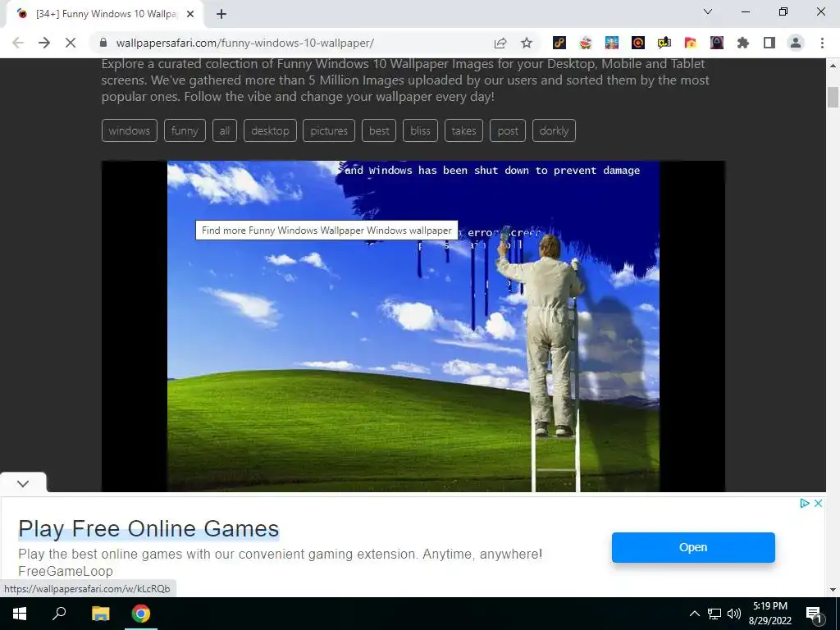This screenshot has width=840, height=630.
Task: Select the 'desktop' tag
Action: [x=270, y=130]
